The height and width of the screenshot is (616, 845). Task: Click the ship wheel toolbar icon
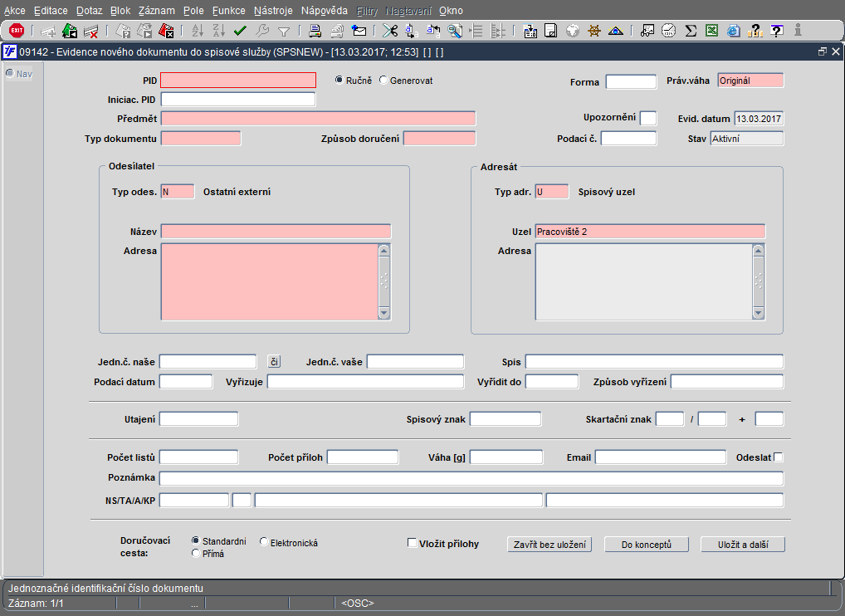point(593,31)
